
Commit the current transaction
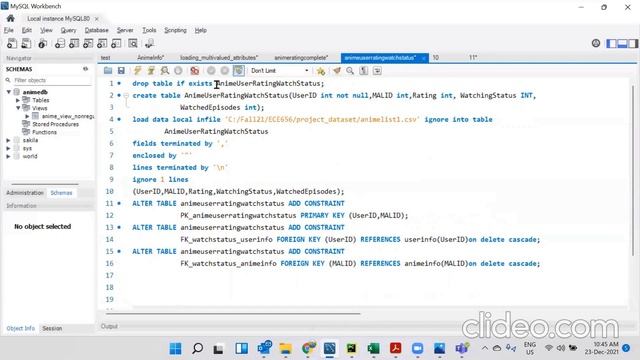coord(211,71)
